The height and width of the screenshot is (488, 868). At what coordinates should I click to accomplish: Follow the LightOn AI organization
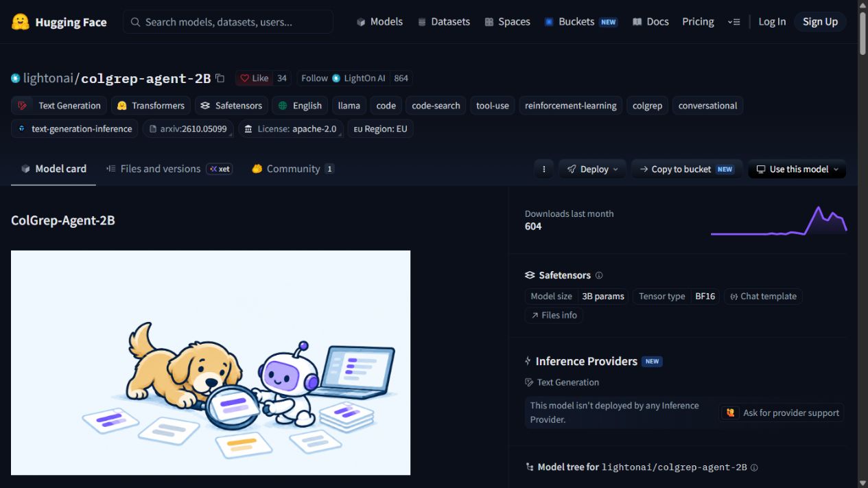pos(344,78)
